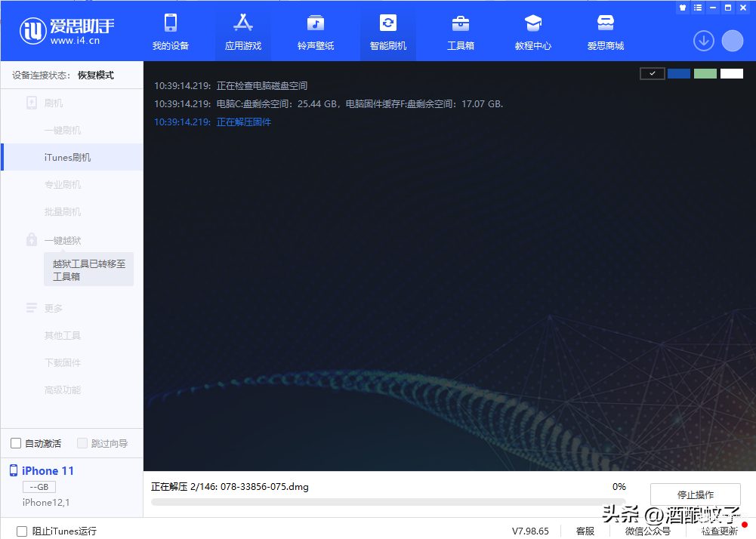The height and width of the screenshot is (539, 756).
Task: Open 铃声壁纸 ringtones and wallpapers icon
Action: [316, 23]
